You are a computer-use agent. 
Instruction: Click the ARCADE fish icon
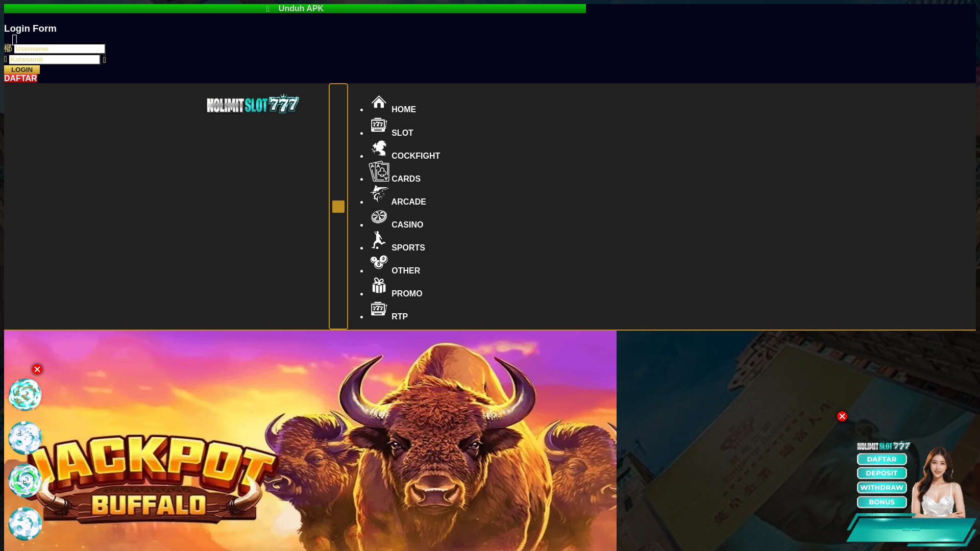click(x=379, y=194)
